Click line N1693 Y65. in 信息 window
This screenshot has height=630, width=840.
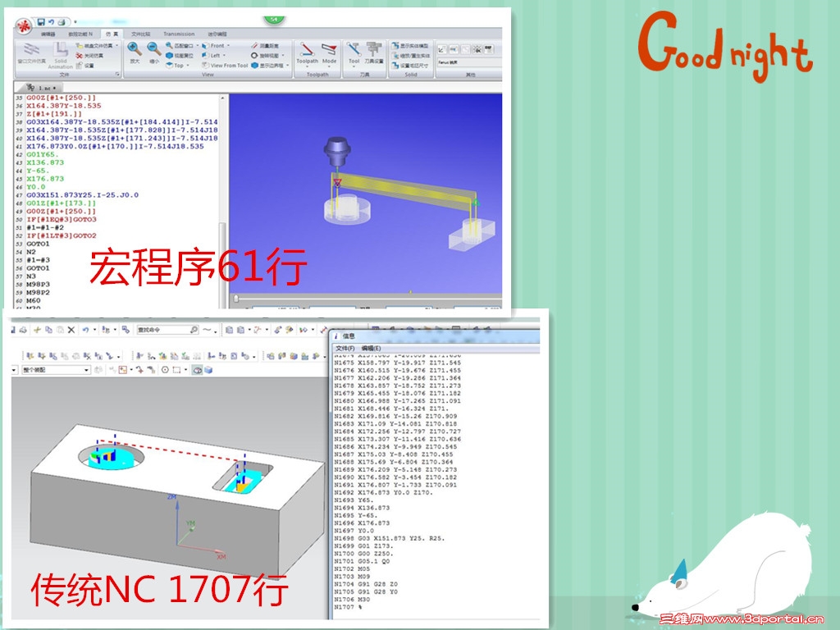click(353, 500)
